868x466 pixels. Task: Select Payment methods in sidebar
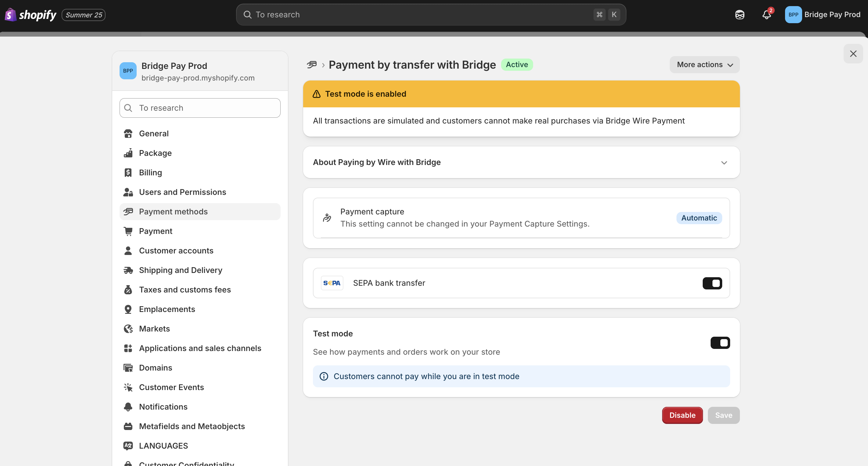[200, 212]
